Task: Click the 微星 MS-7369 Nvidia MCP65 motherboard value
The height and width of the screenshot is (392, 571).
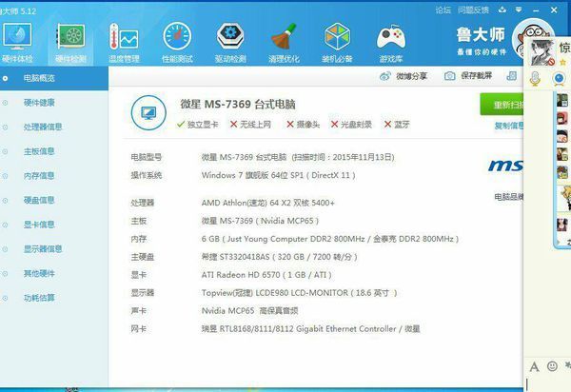Action: (x=260, y=221)
